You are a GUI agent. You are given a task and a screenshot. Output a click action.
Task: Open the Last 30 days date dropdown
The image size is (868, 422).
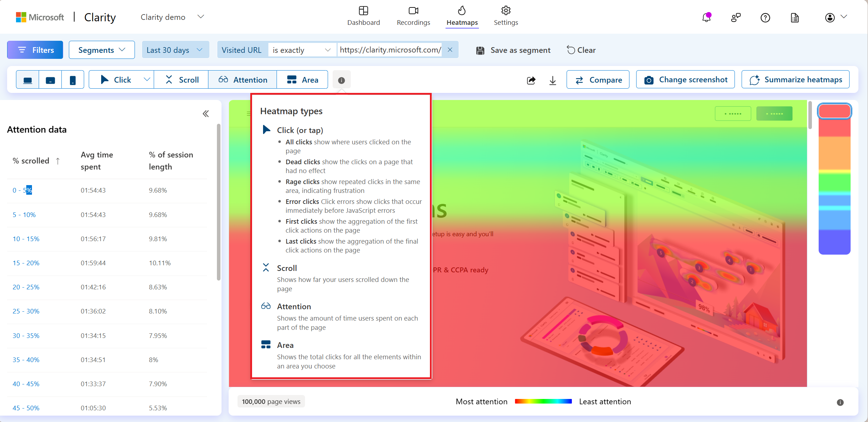[175, 50]
